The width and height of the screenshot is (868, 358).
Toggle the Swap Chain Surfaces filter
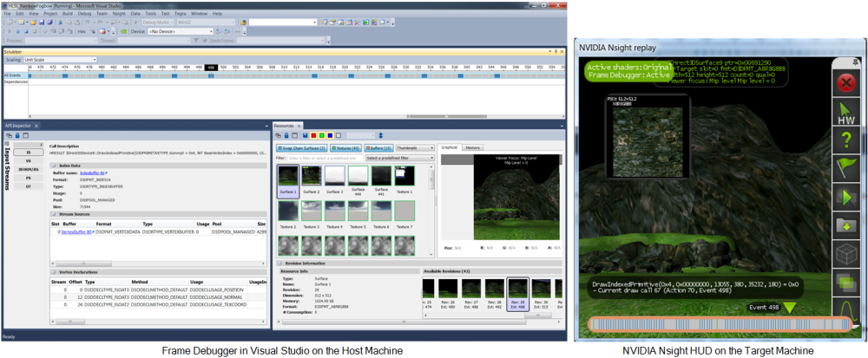[x=301, y=148]
